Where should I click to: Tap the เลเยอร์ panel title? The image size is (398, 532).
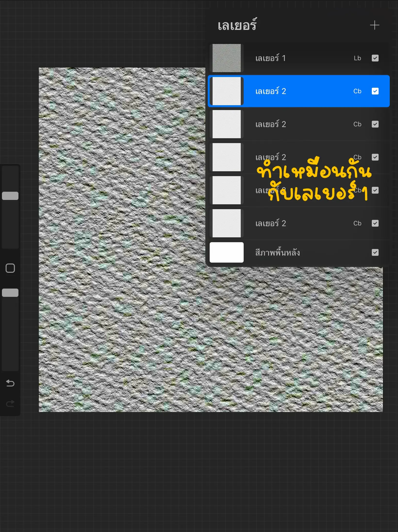click(237, 26)
